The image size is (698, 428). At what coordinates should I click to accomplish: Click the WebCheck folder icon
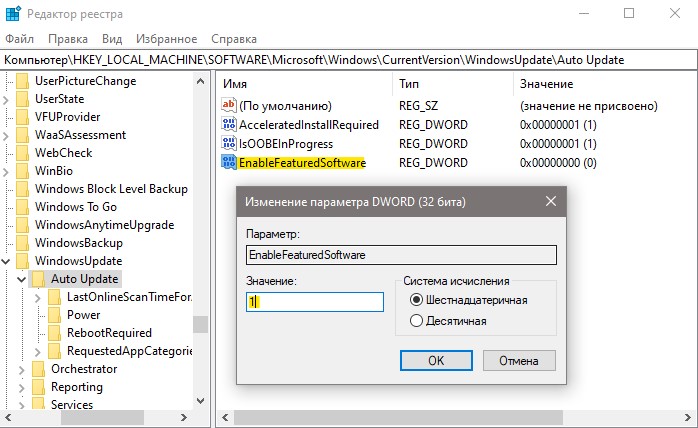point(22,153)
